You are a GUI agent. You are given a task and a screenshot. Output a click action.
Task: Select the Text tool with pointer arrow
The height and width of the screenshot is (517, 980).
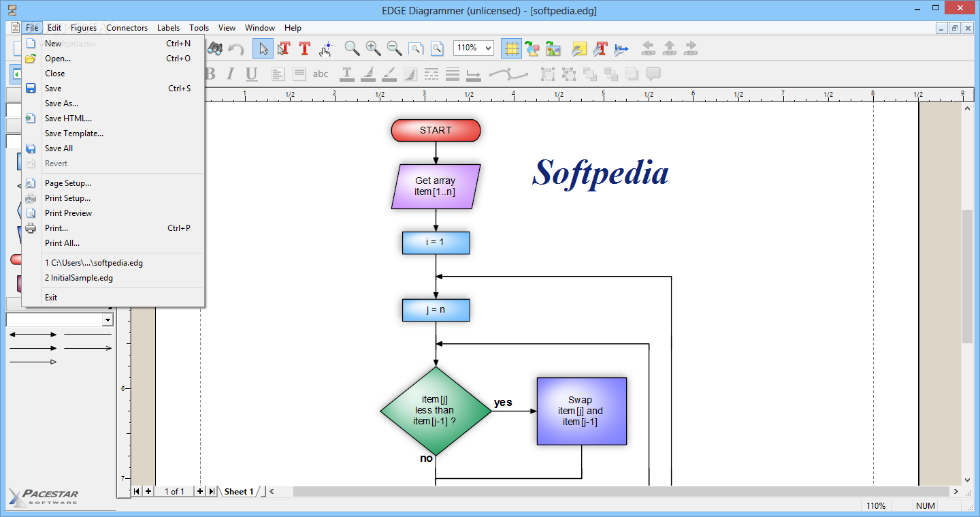[x=284, y=48]
